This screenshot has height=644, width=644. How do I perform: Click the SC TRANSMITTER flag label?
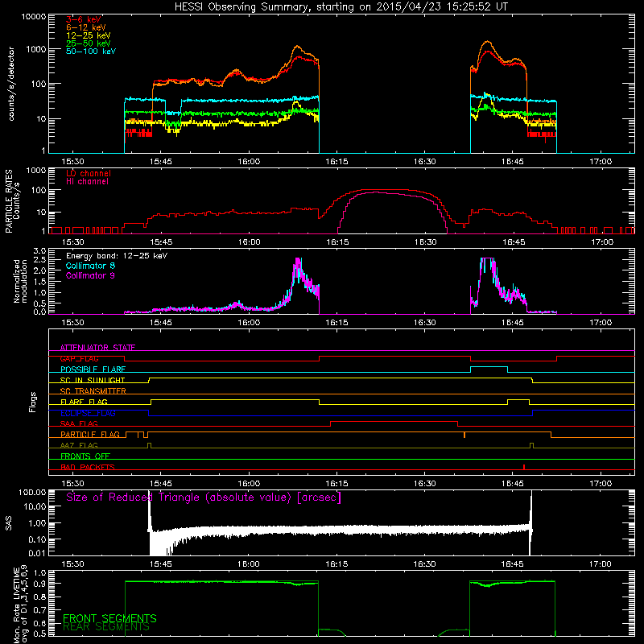(x=93, y=391)
